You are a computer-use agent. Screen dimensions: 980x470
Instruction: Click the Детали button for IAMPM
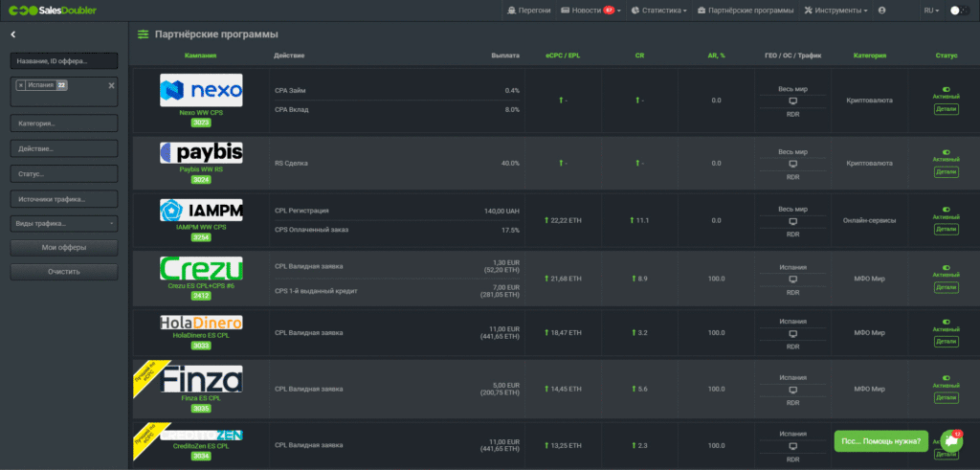[x=946, y=229]
